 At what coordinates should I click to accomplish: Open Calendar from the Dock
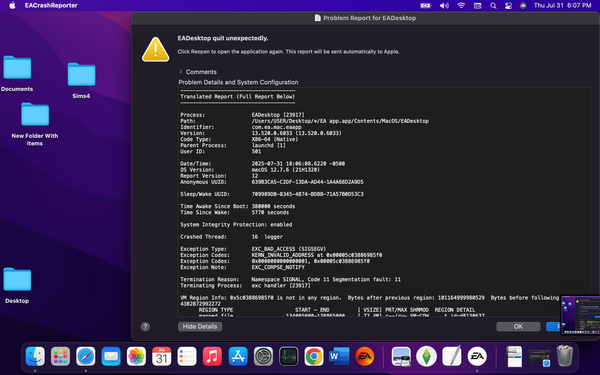(161, 356)
